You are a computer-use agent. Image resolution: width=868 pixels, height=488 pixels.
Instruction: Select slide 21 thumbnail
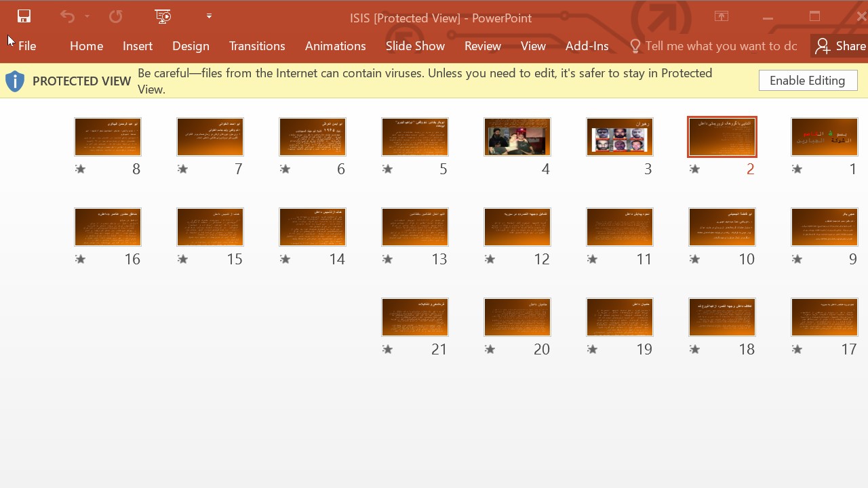pos(415,317)
